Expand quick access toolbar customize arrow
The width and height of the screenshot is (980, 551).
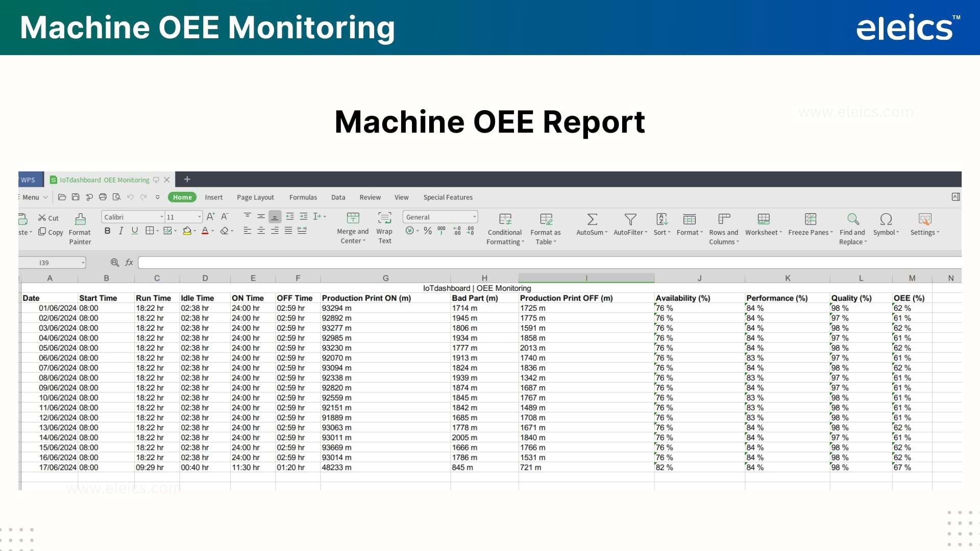tap(158, 197)
